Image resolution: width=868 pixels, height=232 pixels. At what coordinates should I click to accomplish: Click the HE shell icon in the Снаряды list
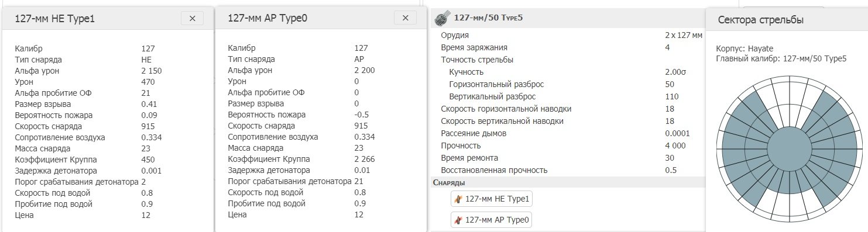point(458,199)
